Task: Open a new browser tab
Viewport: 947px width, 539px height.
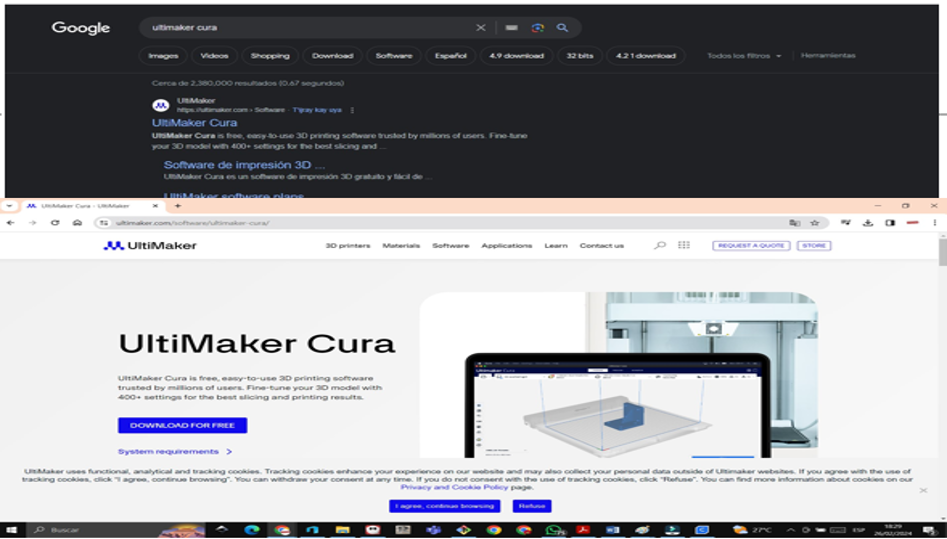Action: coord(178,206)
